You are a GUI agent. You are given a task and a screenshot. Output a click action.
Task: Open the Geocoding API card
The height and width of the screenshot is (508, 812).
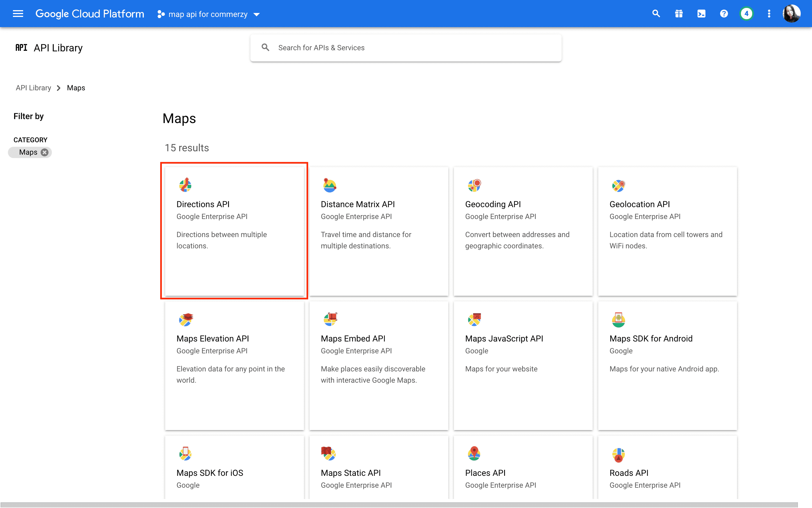[523, 231]
